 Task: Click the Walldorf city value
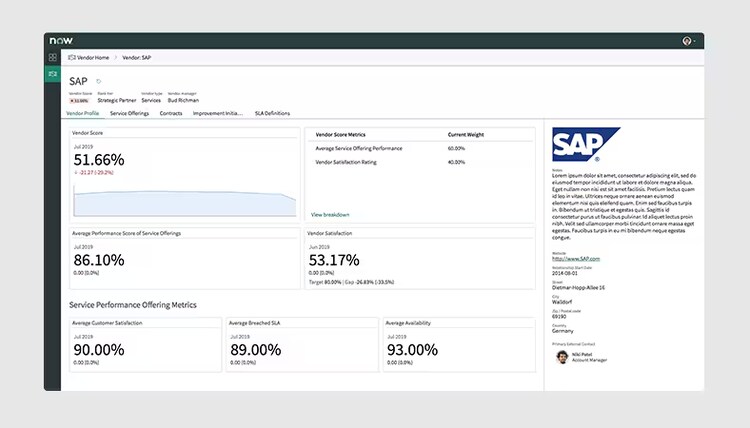(x=562, y=302)
